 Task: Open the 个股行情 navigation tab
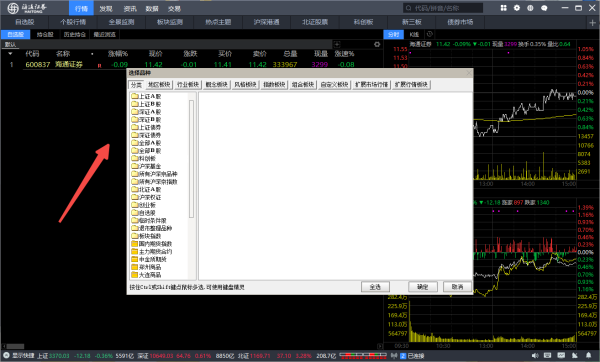(x=73, y=22)
